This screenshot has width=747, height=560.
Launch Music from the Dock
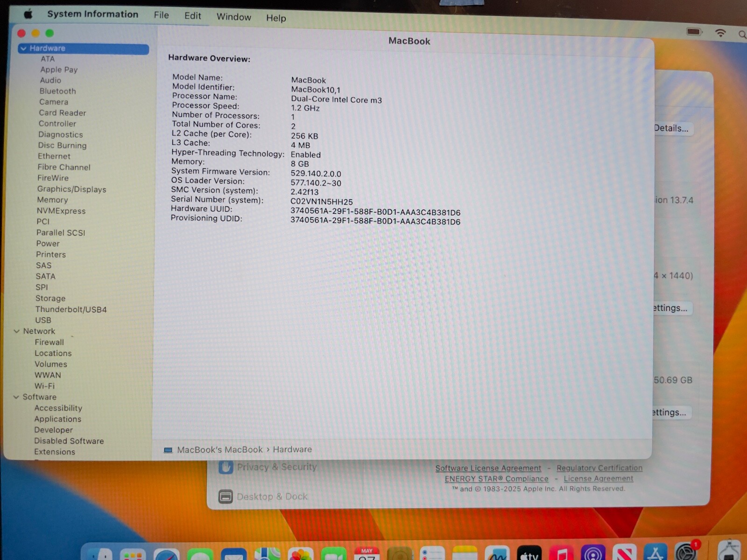[x=561, y=553]
